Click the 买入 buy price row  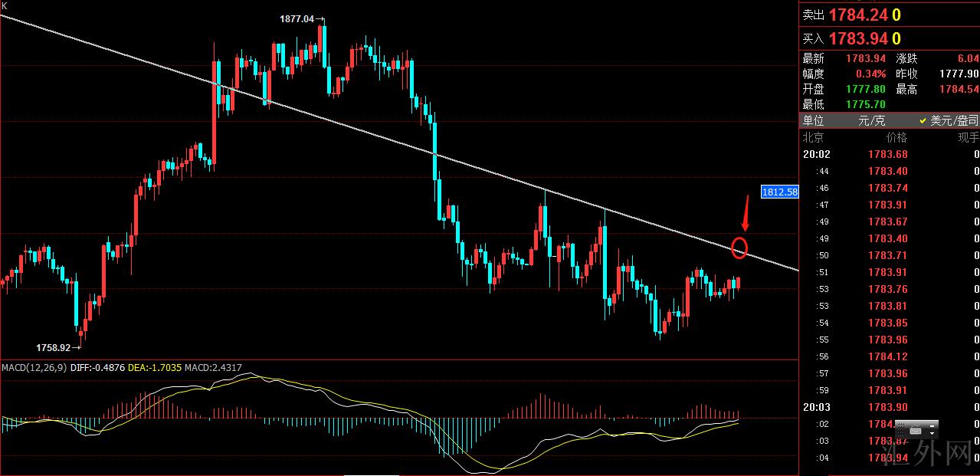pyautogui.click(x=889, y=38)
